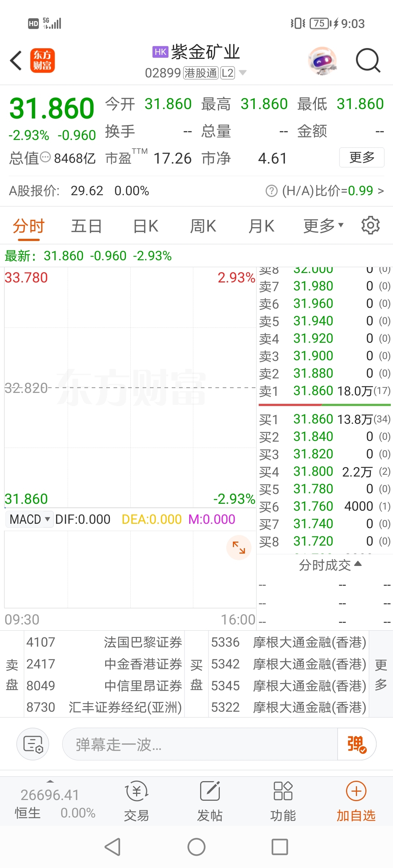Open chart settings gear icon
The width and height of the screenshot is (393, 868).
point(370,226)
